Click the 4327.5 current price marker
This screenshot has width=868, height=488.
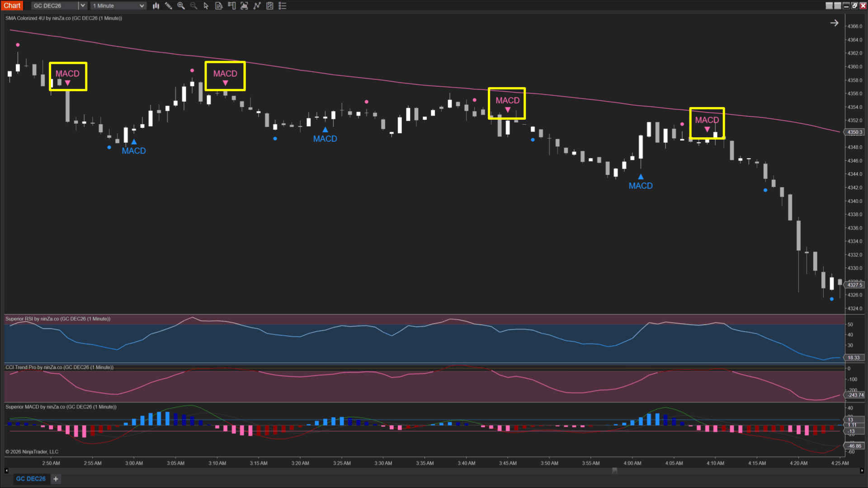tap(854, 285)
